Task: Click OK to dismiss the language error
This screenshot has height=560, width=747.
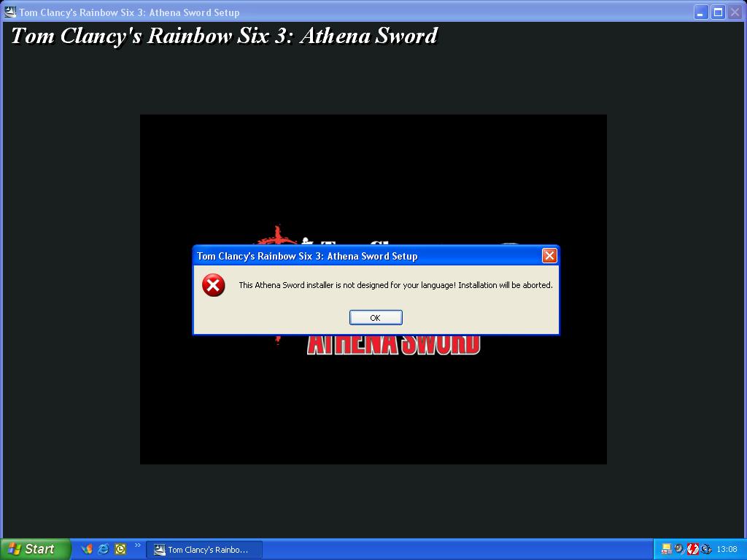Action: (376, 318)
